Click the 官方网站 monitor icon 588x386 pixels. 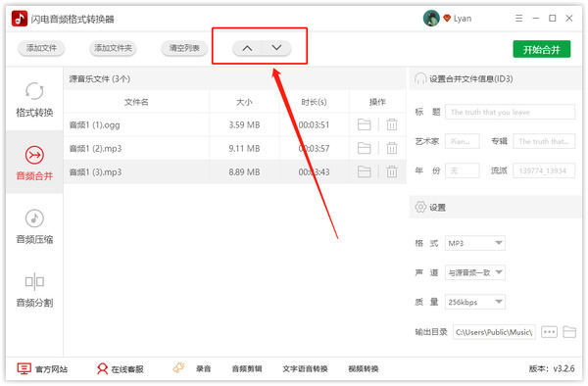(x=24, y=368)
